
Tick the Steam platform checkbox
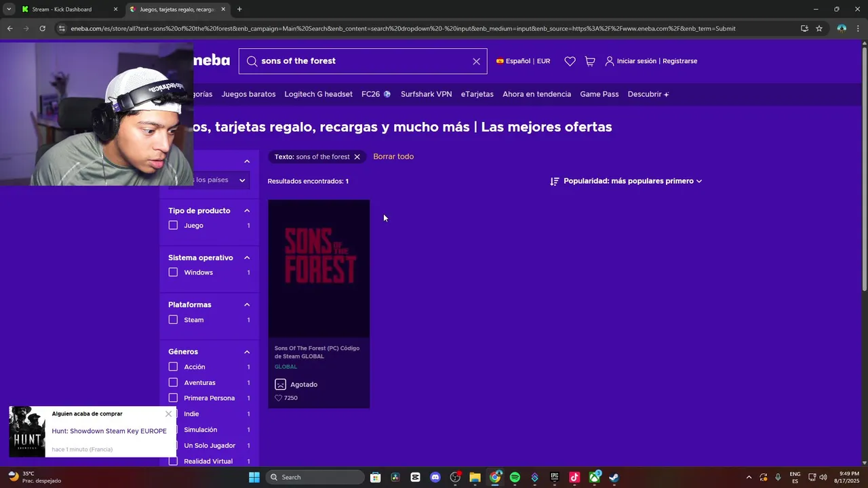click(x=173, y=320)
